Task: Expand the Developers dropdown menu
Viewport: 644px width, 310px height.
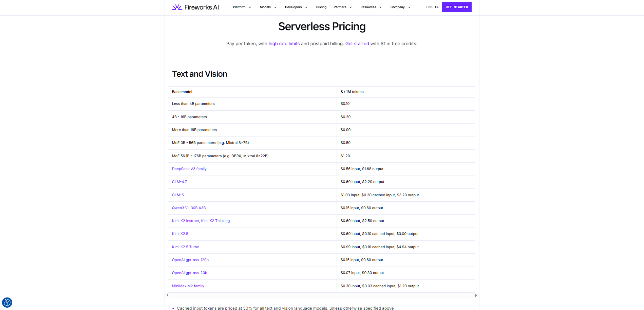Action: 296,7
